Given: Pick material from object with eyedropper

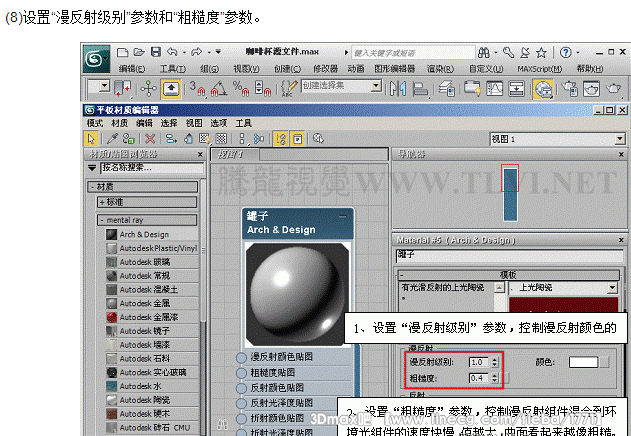Looking at the screenshot, I should [112, 139].
